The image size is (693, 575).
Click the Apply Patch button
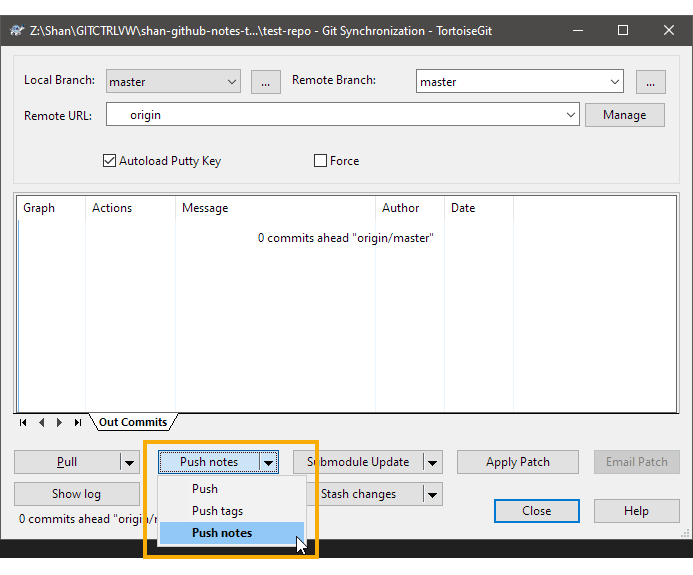pos(518,462)
